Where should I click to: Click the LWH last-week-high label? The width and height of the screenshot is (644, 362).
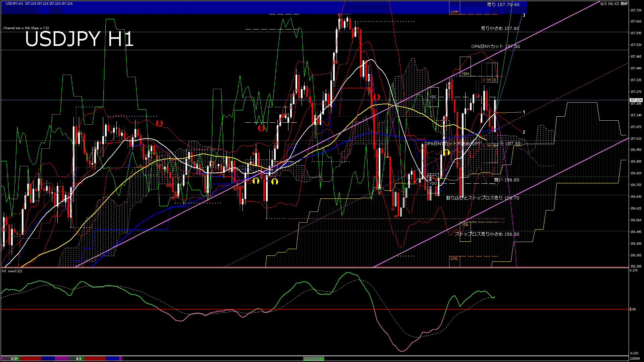click(454, 12)
